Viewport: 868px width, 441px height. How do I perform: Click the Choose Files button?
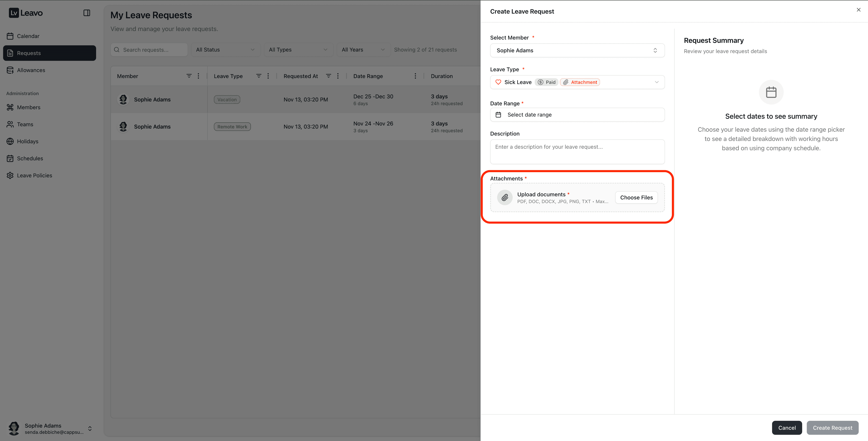pyautogui.click(x=636, y=198)
